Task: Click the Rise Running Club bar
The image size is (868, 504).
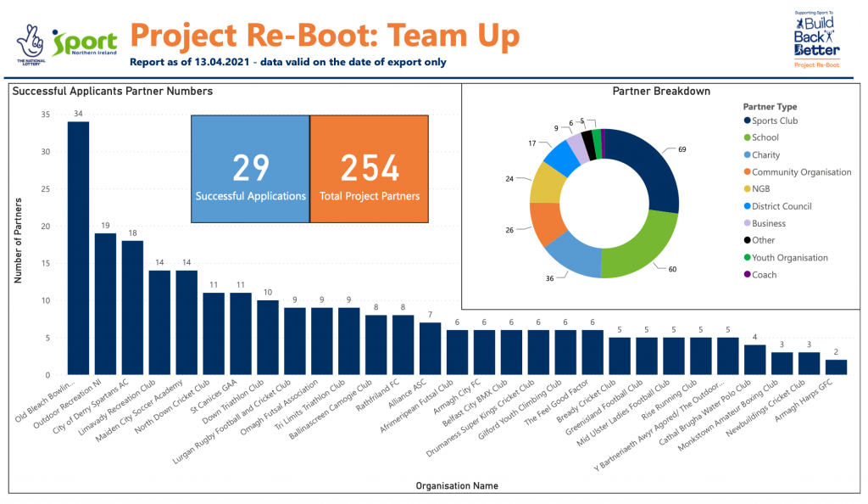Action: (701, 356)
